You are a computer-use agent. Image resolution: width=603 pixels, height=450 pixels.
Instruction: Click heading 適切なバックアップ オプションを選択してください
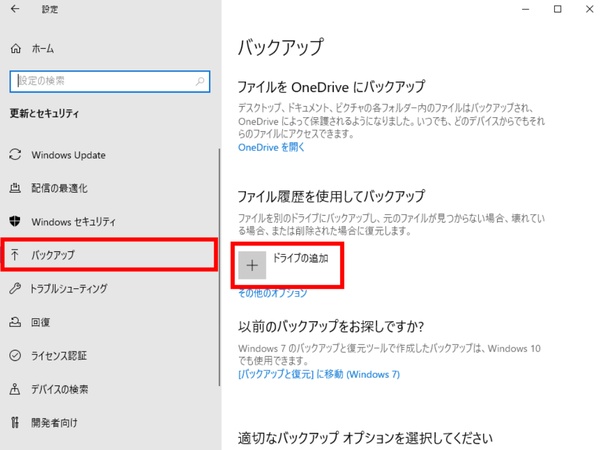point(365,438)
